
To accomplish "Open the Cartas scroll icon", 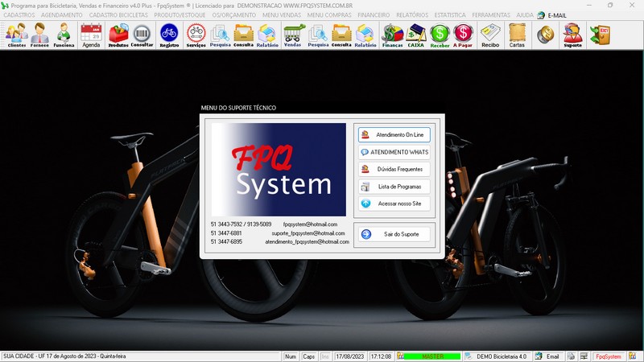I will 517,35.
